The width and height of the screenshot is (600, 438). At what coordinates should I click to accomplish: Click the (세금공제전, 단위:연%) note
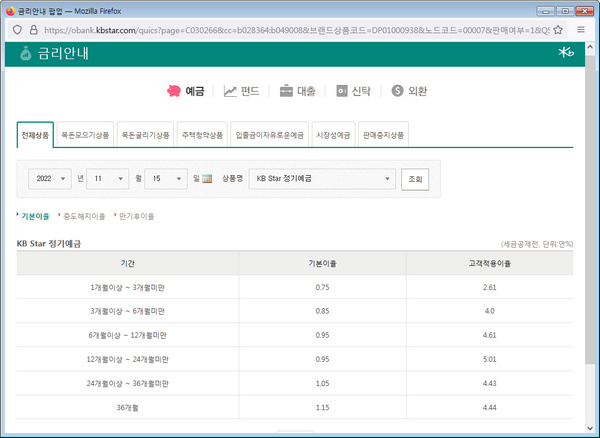(537, 244)
